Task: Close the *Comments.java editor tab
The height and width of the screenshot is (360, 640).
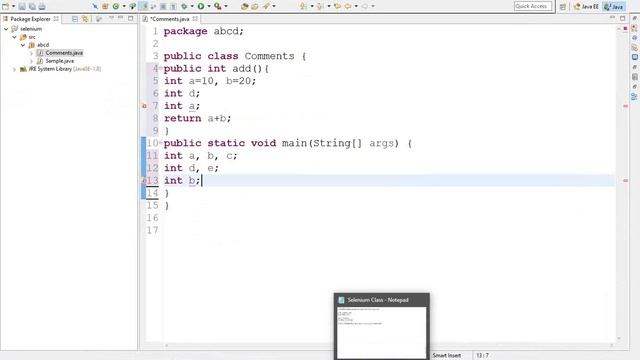Action: (x=195, y=19)
